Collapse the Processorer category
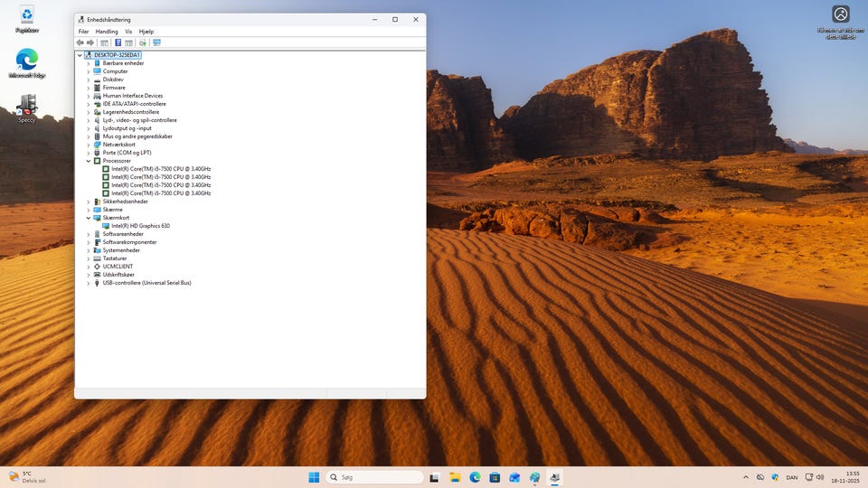 click(x=89, y=161)
